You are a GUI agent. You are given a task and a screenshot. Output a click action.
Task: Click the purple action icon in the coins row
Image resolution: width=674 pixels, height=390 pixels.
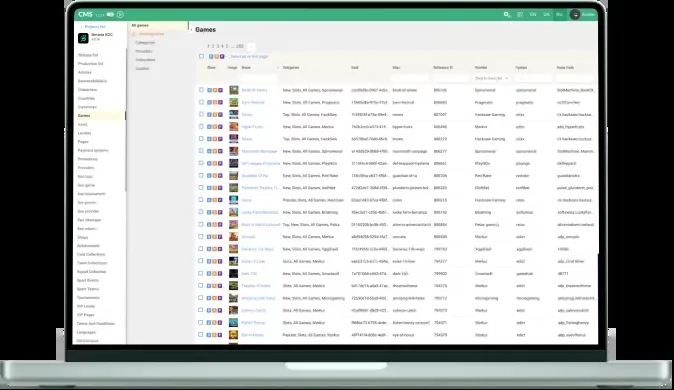coord(220,200)
